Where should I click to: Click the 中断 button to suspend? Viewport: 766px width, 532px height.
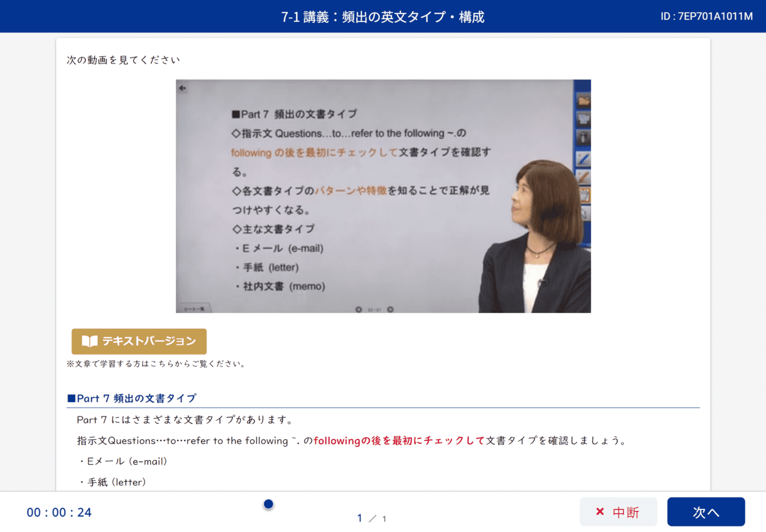[x=618, y=512]
